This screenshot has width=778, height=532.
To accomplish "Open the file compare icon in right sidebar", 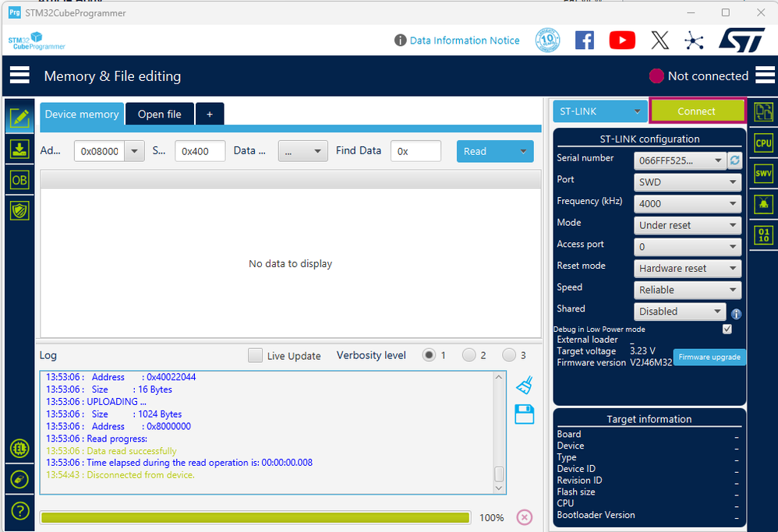I will [x=764, y=111].
